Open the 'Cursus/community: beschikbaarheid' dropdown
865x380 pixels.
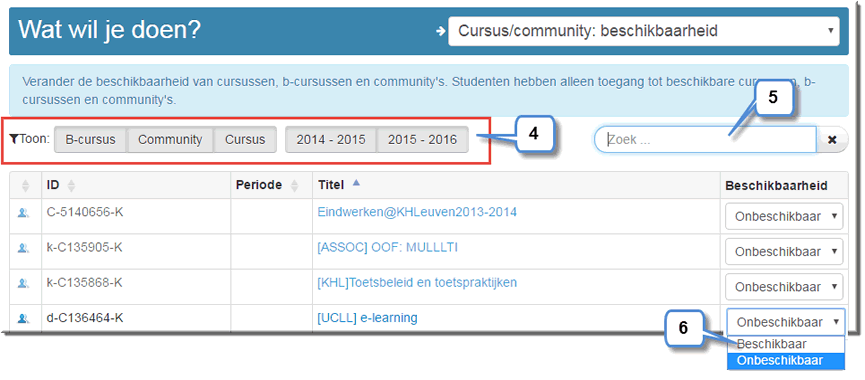(x=644, y=31)
